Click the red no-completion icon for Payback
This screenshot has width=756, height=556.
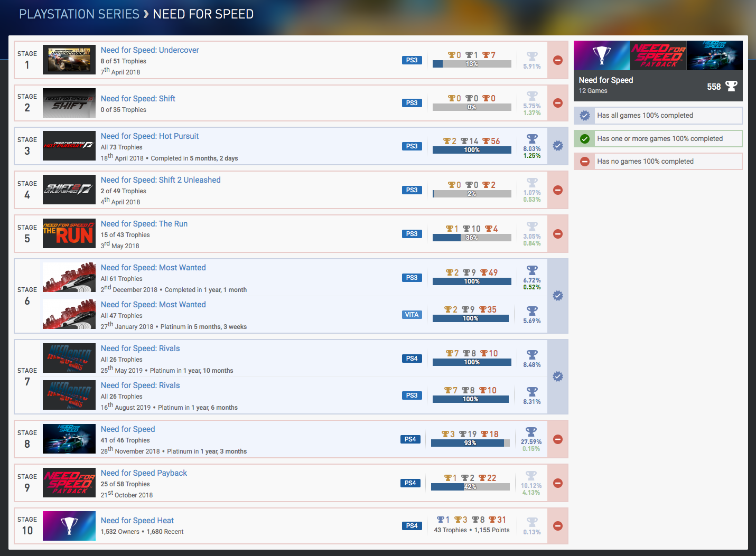point(558,483)
